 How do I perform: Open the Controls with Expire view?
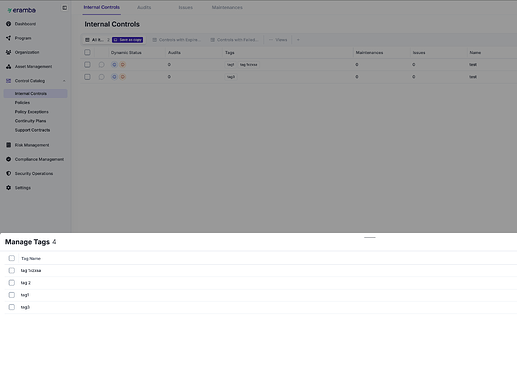coord(177,40)
